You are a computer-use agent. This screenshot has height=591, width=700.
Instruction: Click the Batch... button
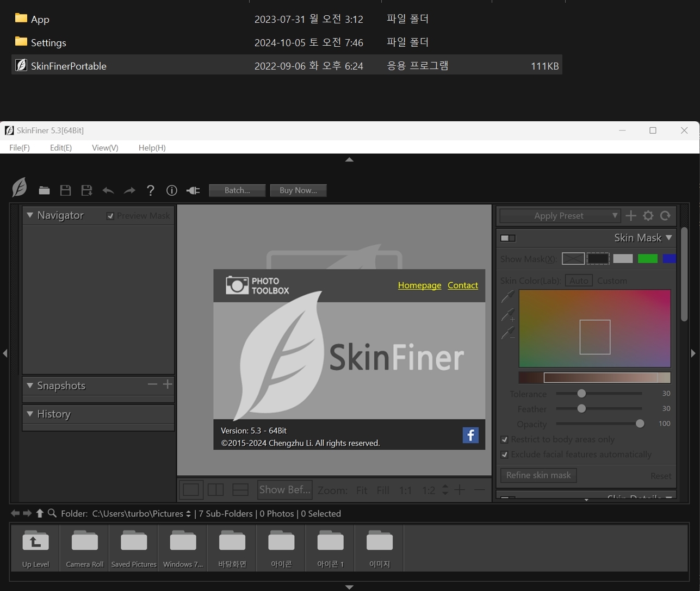237,190
